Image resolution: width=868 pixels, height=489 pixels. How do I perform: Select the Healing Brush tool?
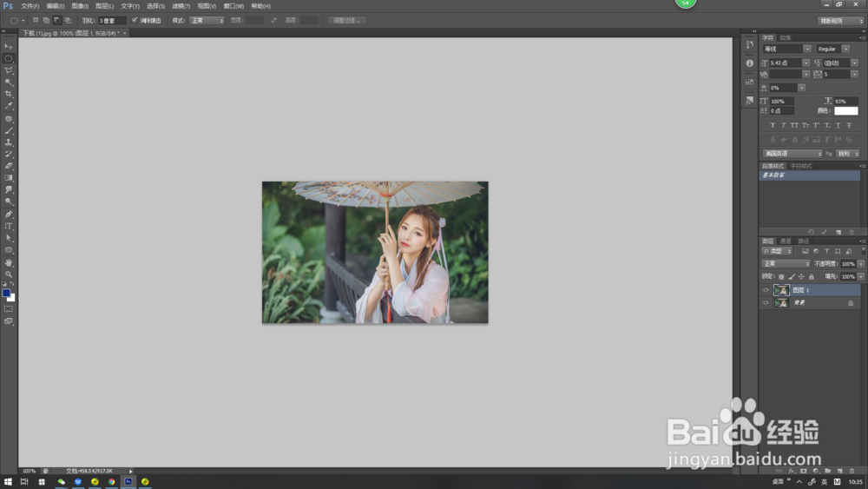9,119
